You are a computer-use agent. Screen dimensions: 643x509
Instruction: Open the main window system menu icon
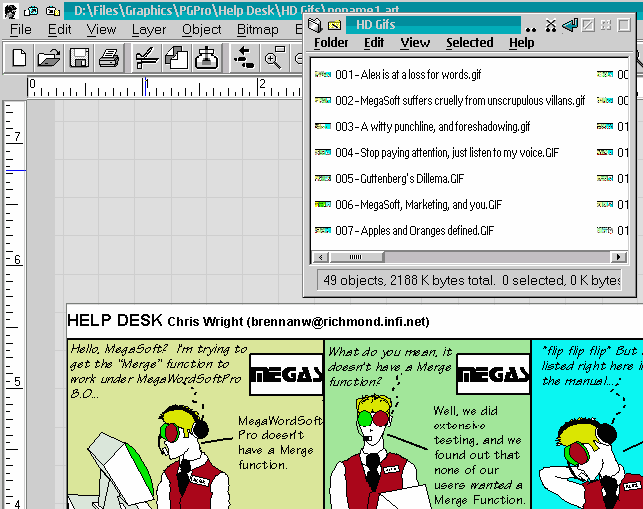click(x=11, y=11)
